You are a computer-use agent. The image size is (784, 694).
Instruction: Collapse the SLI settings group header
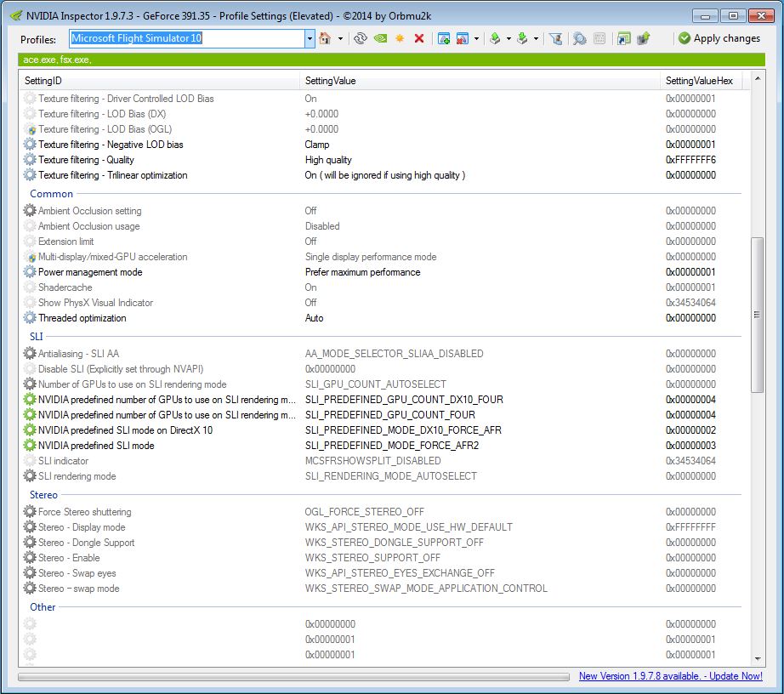pyautogui.click(x=37, y=336)
